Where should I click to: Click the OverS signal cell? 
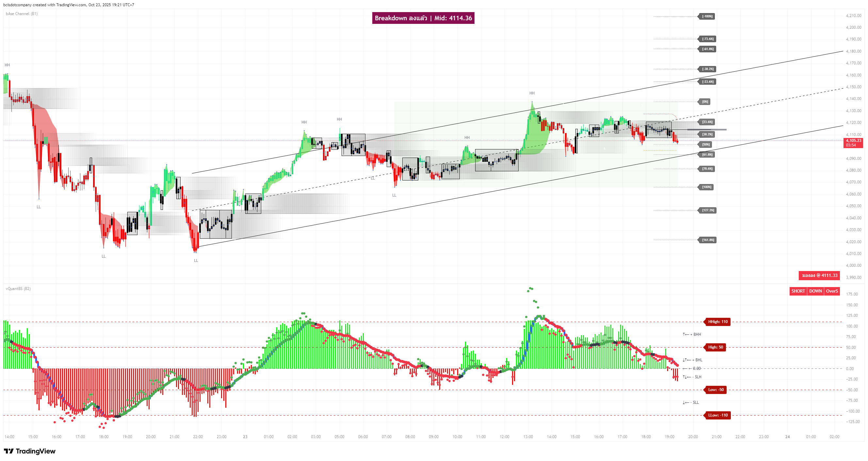(x=832, y=291)
